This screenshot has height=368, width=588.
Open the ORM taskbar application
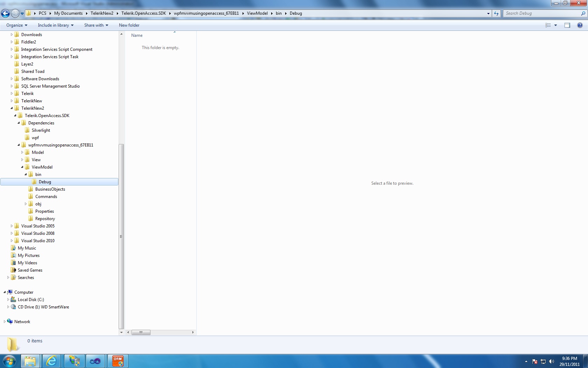coord(118,361)
